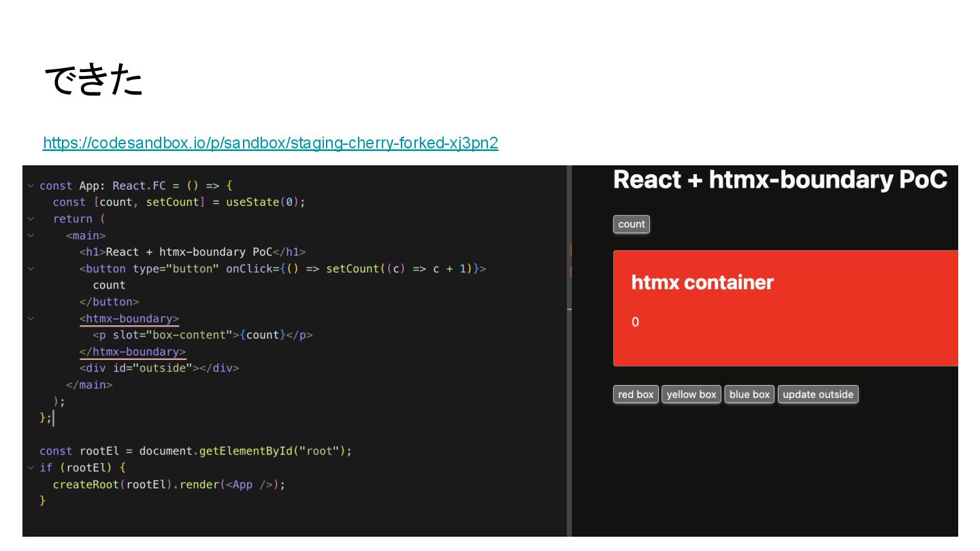Click the createRoot(rootEl).render line
Viewport: 980px width, 551px height.
[x=169, y=484]
